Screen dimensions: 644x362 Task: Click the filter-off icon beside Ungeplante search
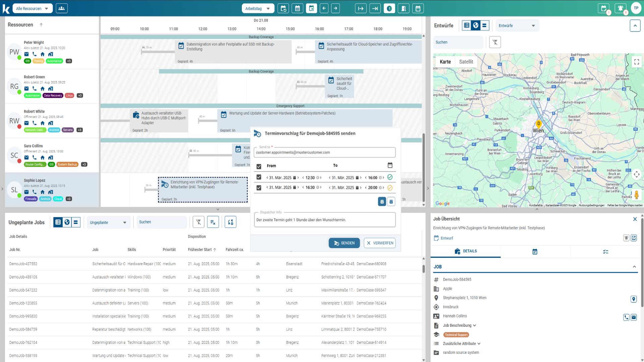199,222
